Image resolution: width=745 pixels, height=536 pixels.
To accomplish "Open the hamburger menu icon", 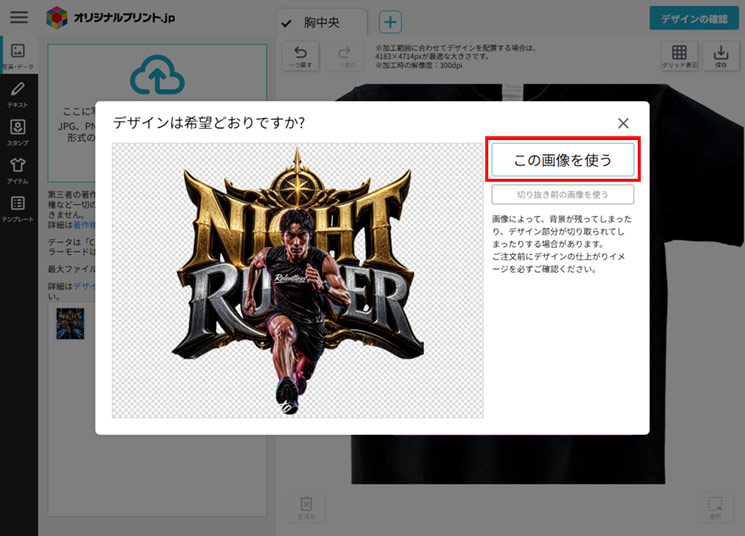I will 19,17.
